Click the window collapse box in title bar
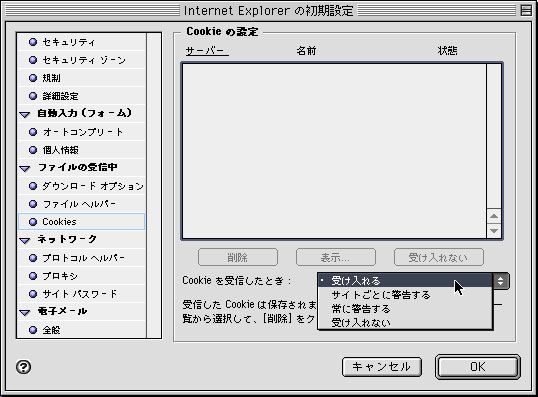The image size is (538, 397). click(x=526, y=10)
